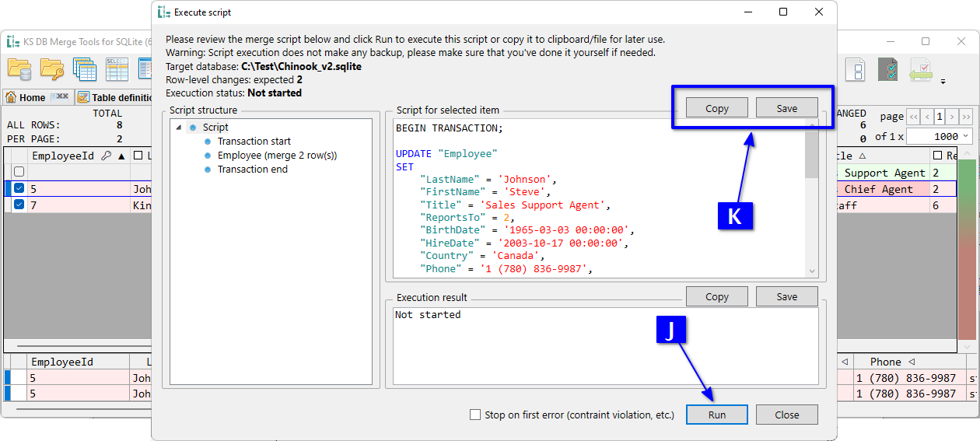Open the rows per page 1000 dropdown
This screenshot has height=441, width=980.
click(x=966, y=136)
